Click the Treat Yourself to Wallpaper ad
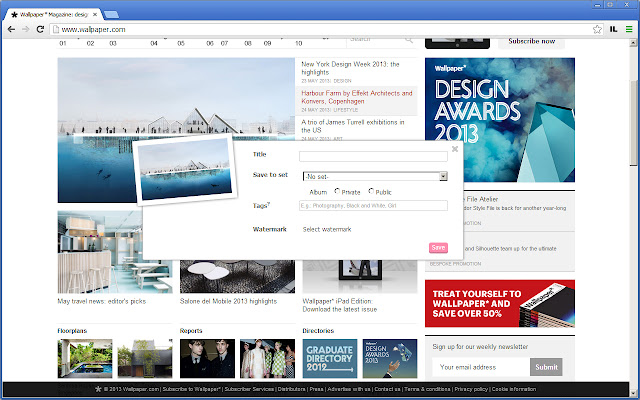The width and height of the screenshot is (640, 400). [x=500, y=303]
